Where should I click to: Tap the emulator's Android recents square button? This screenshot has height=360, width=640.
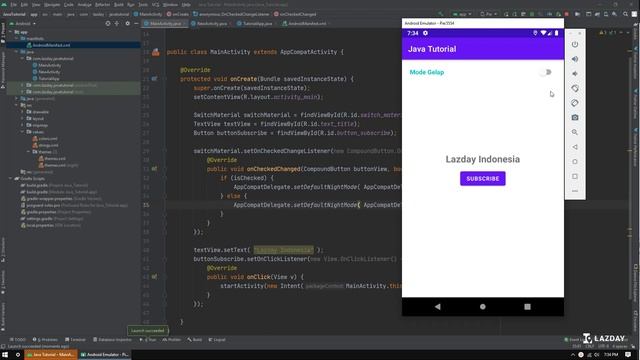tap(527, 306)
